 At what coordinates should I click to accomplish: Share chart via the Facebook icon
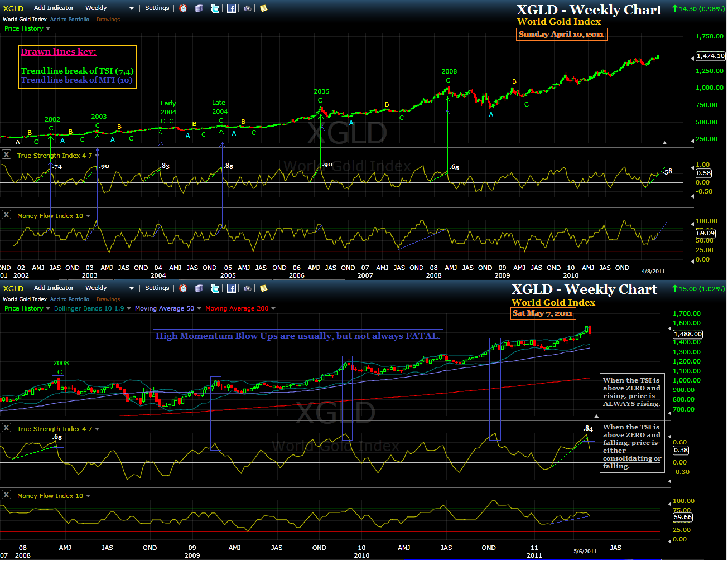[231, 8]
